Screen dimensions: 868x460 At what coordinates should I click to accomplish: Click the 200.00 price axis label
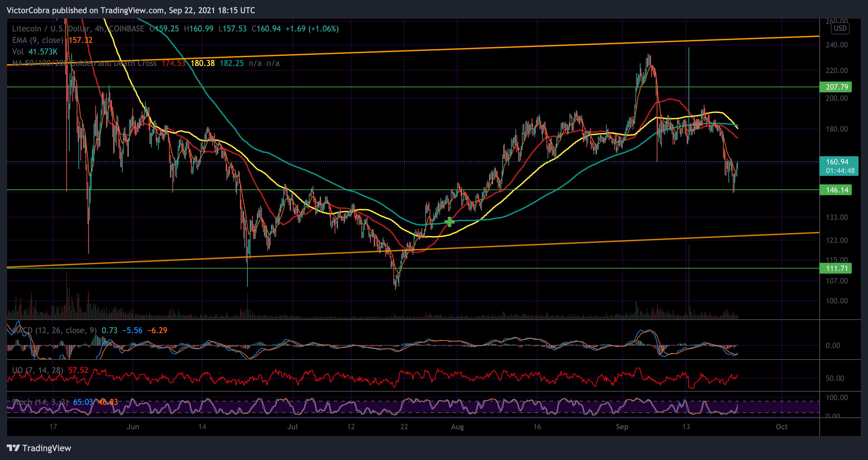coord(837,98)
